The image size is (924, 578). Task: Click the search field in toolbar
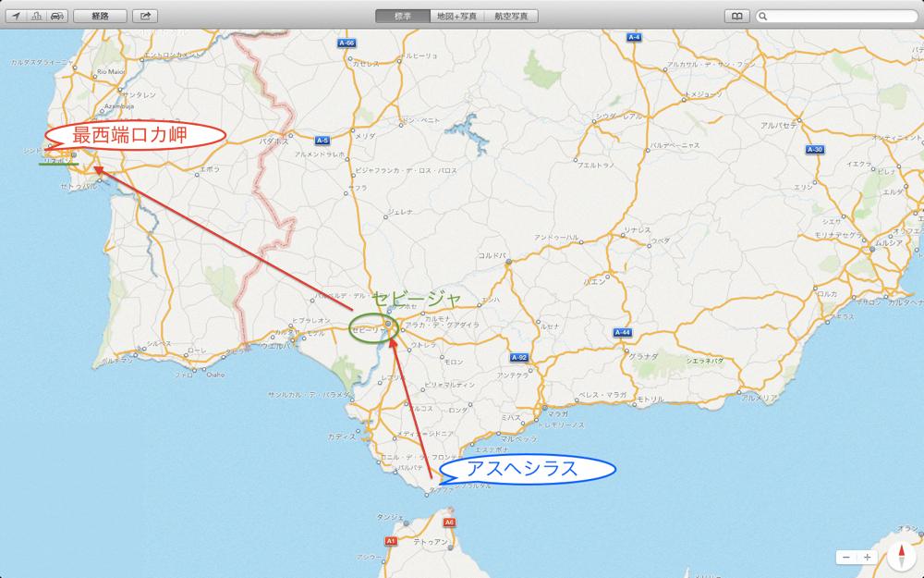pos(837,16)
